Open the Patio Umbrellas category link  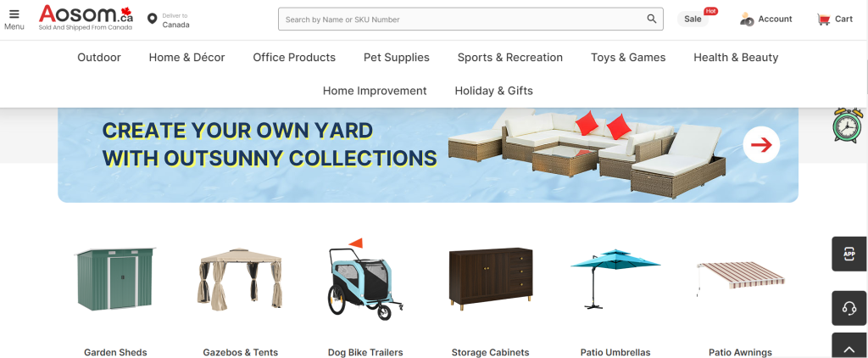coord(615,352)
